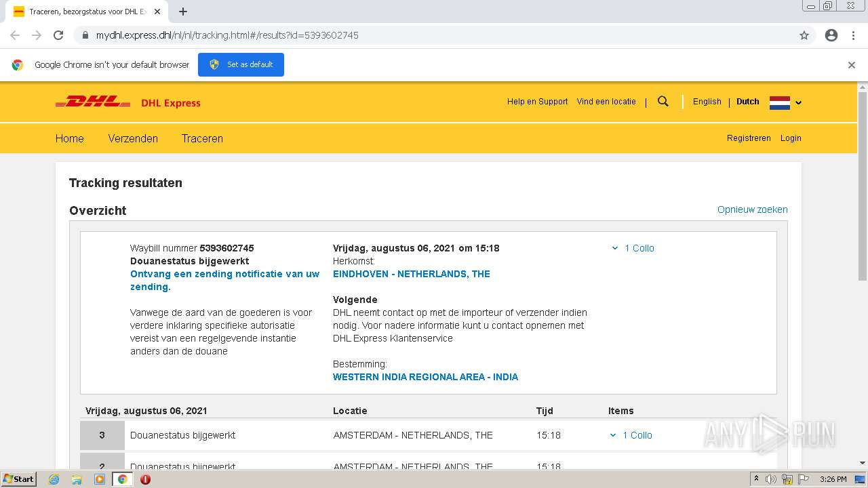
Task: Expand the country selector chevron
Action: point(798,103)
